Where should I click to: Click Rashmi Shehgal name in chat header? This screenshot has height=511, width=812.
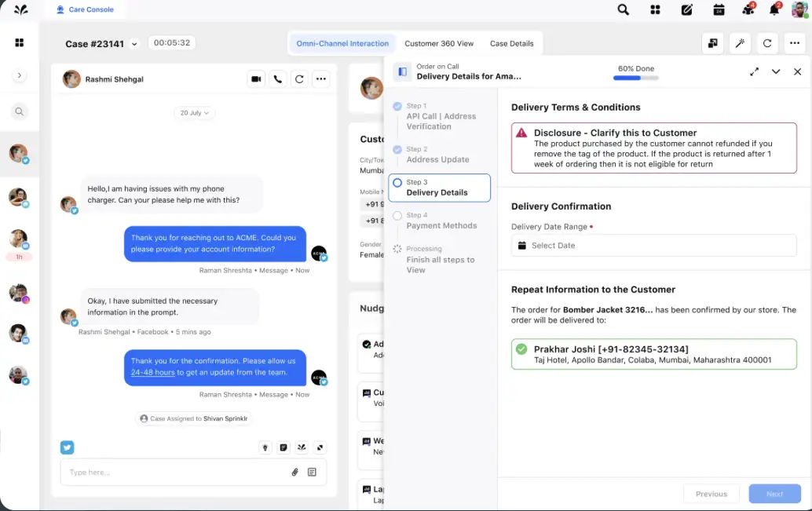[114, 79]
